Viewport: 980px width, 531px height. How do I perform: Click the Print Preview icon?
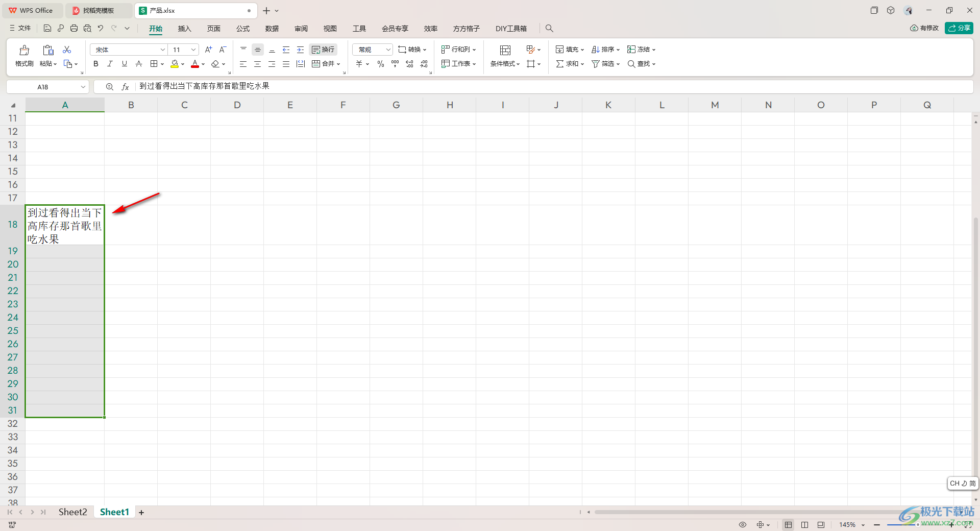[x=87, y=29]
